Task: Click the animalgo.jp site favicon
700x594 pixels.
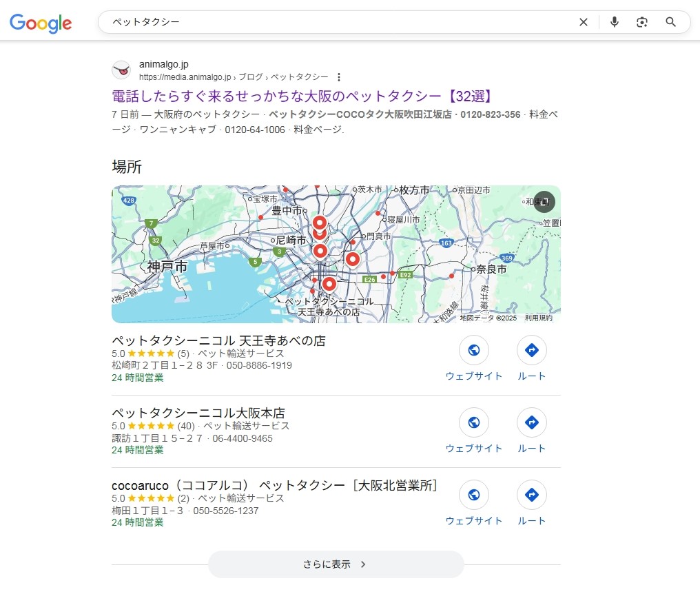Action: coord(121,70)
